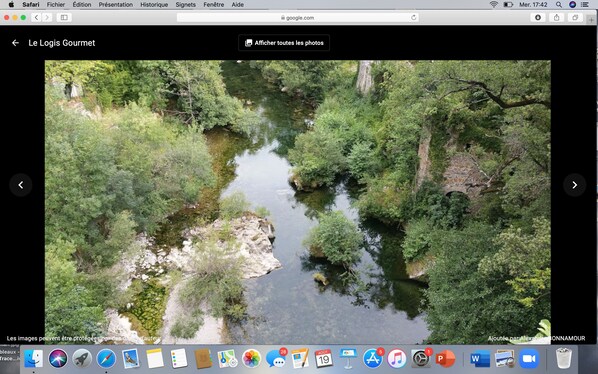Open the Fenêtre menu
Image resolution: width=598 pixels, height=374 pixels.
pos(214,5)
